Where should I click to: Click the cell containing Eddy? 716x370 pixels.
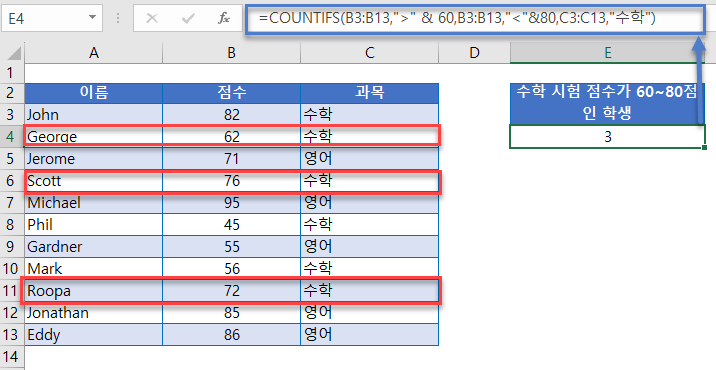click(x=94, y=335)
